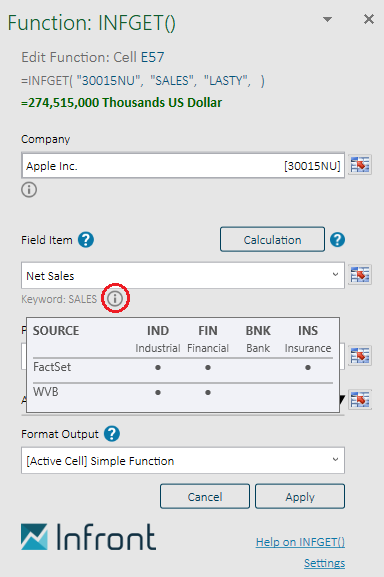
Task: Click the Cancel button
Action: (x=205, y=496)
